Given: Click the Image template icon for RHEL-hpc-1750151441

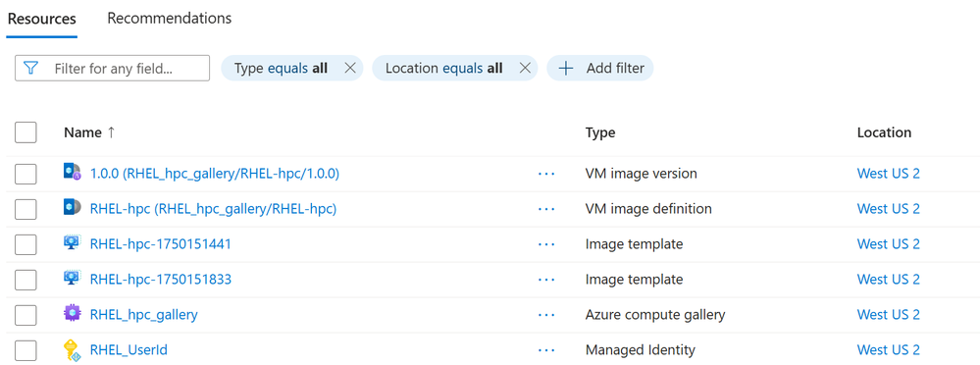Looking at the screenshot, I should click(x=73, y=243).
